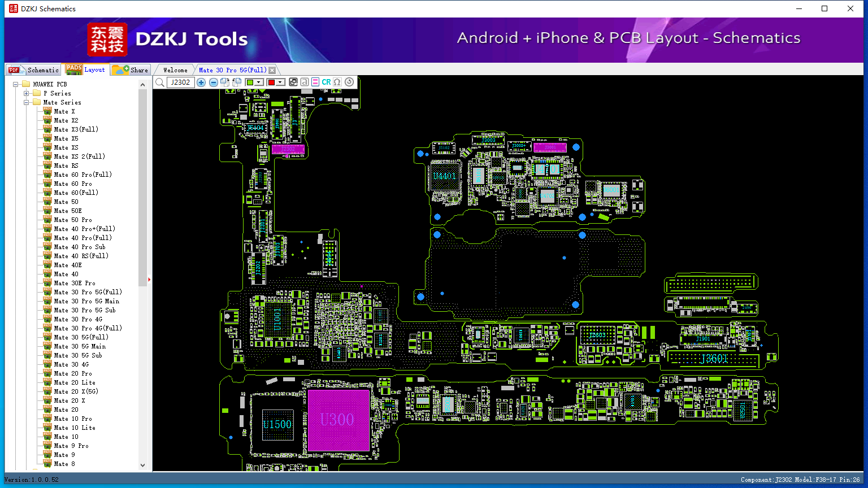Expand the P Series folder
868x488 pixels.
[x=26, y=93]
